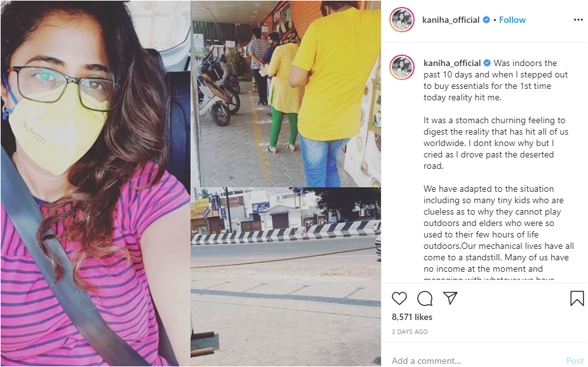Image resolution: width=588 pixels, height=367 pixels.
Task: View the 8,571 likes list
Action: click(411, 317)
